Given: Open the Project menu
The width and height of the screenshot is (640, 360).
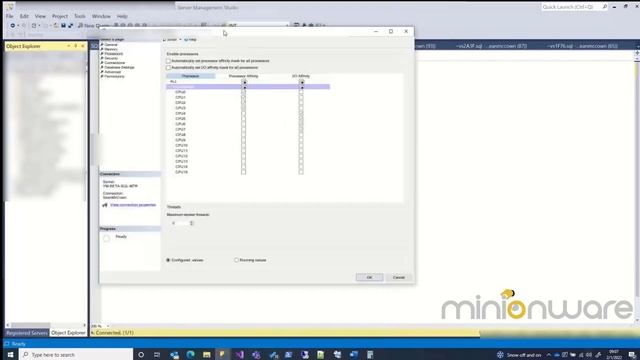Looking at the screenshot, I should pos(60,16).
